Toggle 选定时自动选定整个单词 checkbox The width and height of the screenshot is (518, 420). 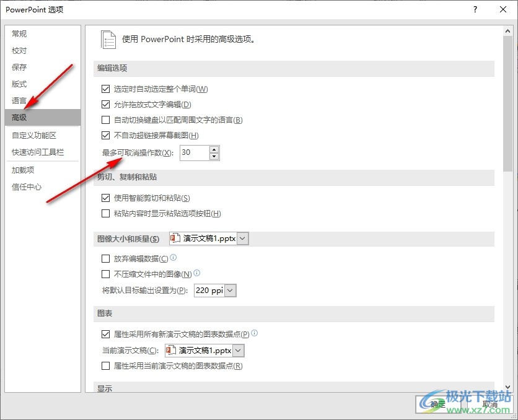(x=106, y=89)
